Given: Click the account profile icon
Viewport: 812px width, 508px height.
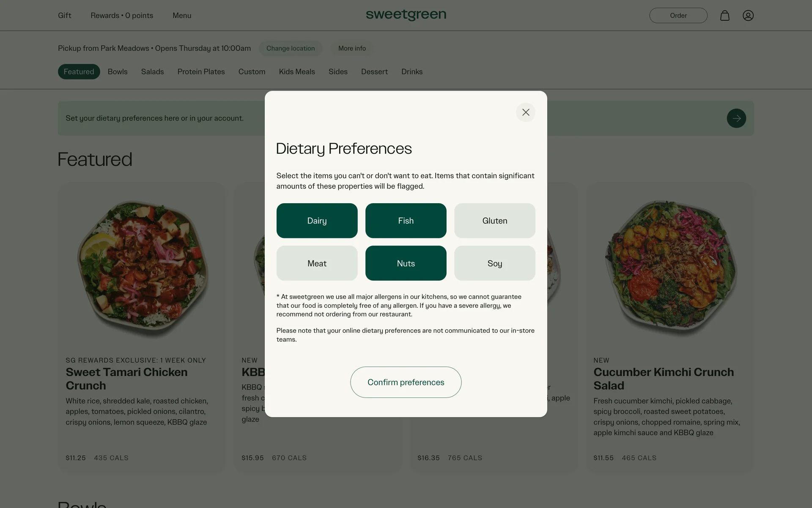Looking at the screenshot, I should [x=748, y=16].
